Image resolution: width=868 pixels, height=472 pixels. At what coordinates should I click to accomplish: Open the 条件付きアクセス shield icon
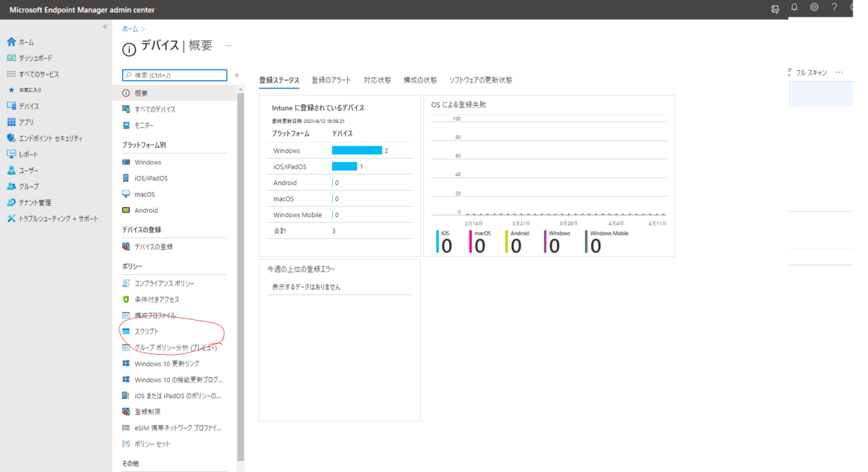tap(126, 299)
